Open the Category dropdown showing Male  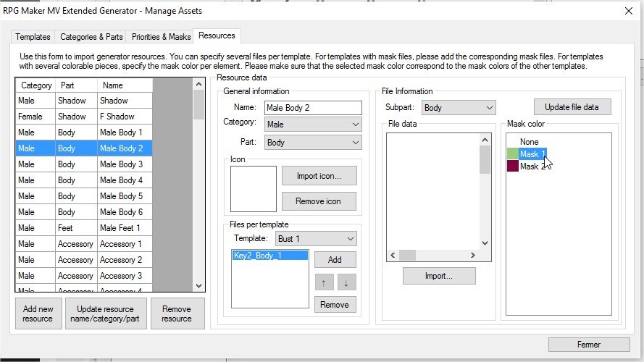pos(313,125)
